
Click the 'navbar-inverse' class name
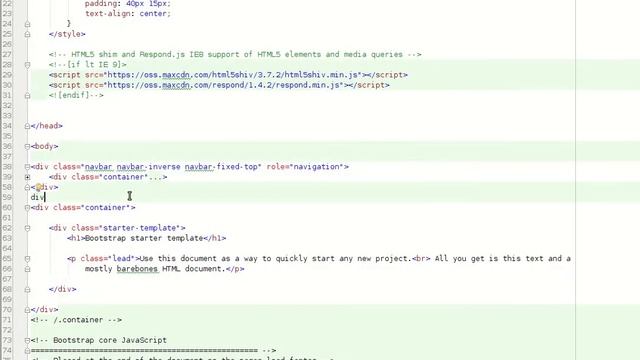(149, 167)
